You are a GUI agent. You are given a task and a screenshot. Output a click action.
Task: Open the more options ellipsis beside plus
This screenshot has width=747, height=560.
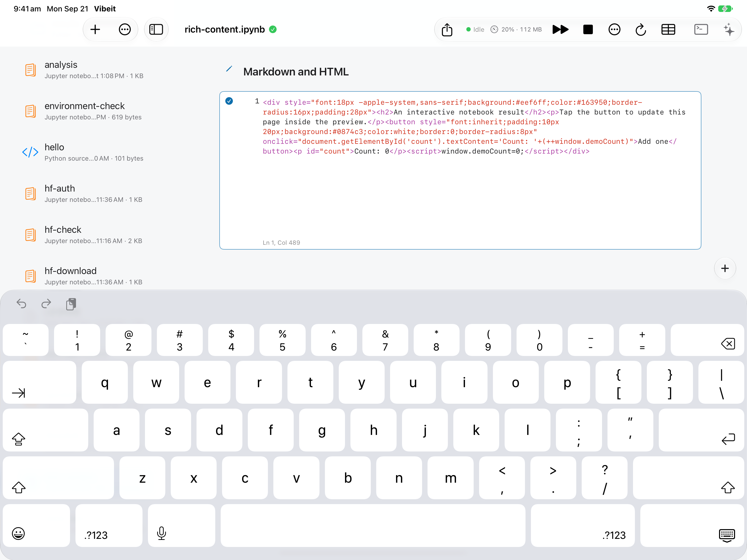(x=125, y=30)
